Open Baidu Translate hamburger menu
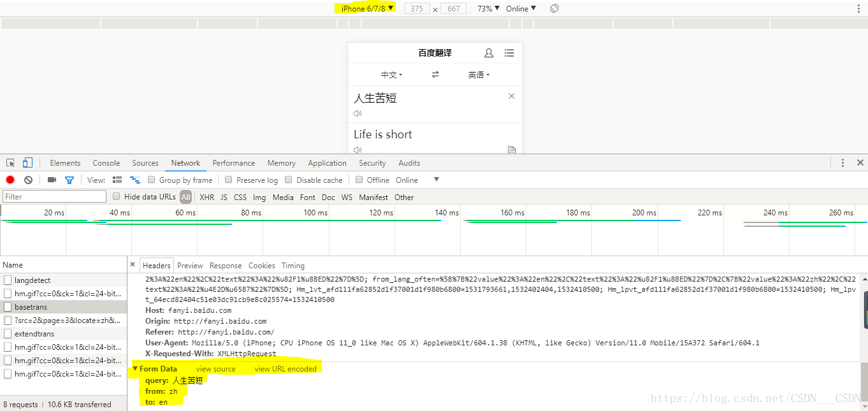The image size is (868, 411). (509, 53)
